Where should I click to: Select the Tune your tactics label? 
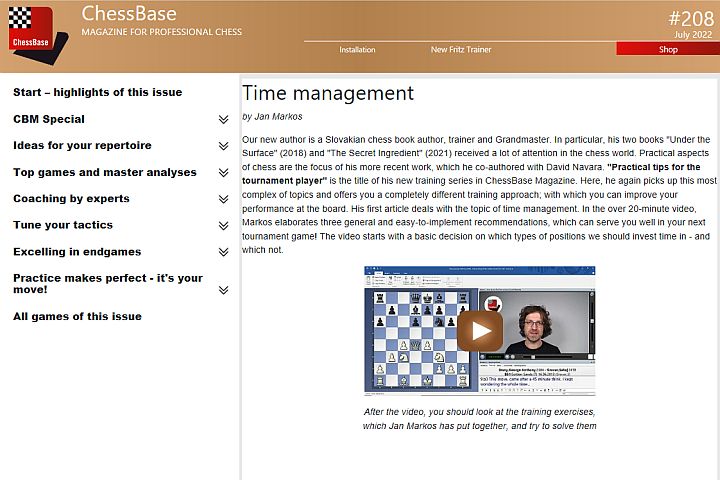coord(63,225)
